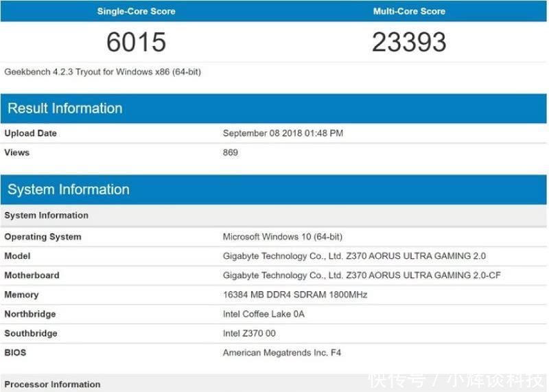Click the Motherboard value ending in 2.0-CF
549x392 pixels.
tap(362, 275)
